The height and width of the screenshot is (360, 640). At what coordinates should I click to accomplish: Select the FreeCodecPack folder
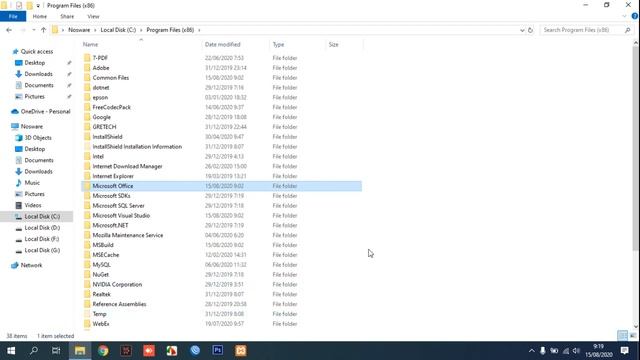pyautogui.click(x=221, y=107)
